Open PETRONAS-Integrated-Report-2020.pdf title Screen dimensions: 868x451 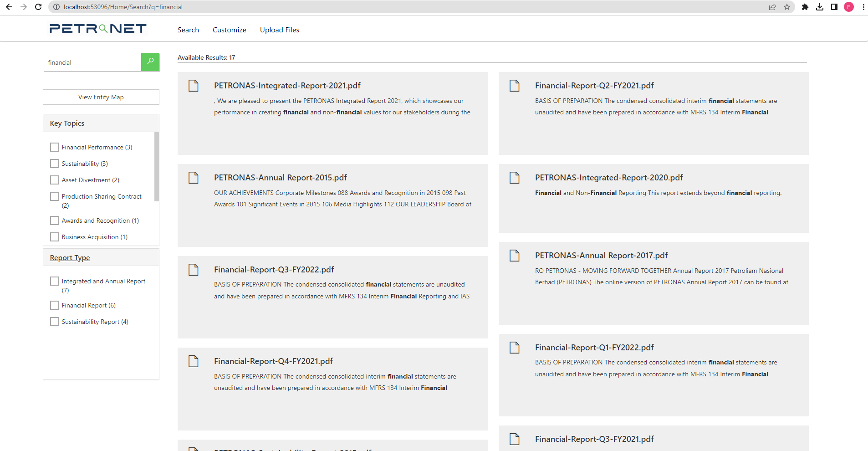pos(609,178)
